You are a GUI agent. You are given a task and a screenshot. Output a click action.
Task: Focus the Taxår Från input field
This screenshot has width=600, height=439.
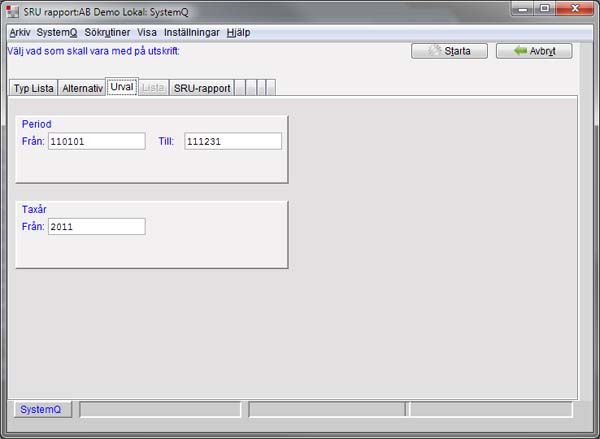(96, 227)
